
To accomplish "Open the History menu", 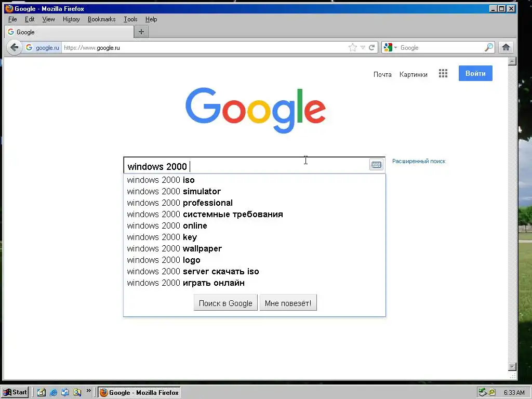I will click(x=71, y=19).
